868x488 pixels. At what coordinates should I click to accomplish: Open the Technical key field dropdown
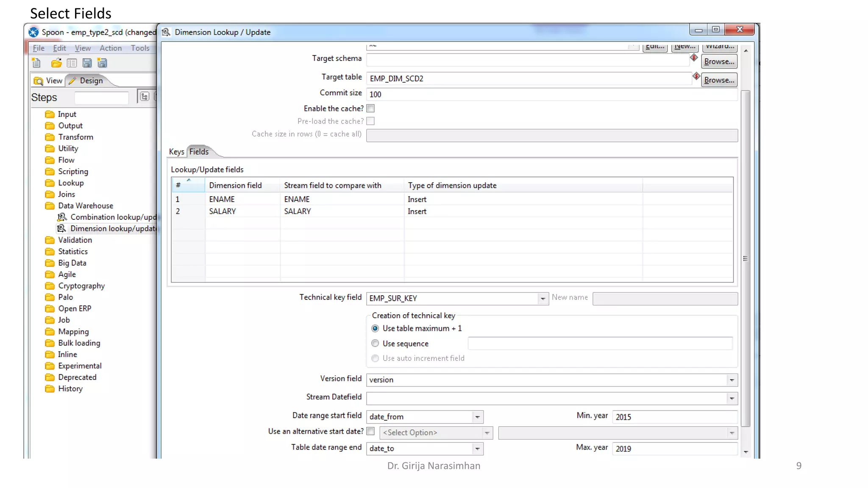pos(542,299)
